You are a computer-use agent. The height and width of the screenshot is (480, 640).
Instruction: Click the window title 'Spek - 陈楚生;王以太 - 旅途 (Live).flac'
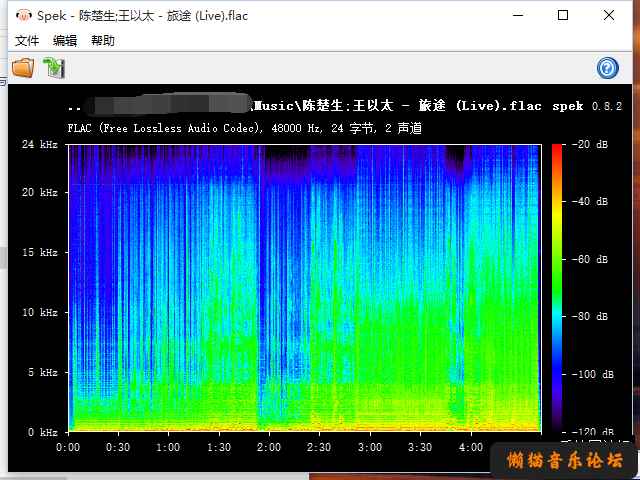pos(142,16)
